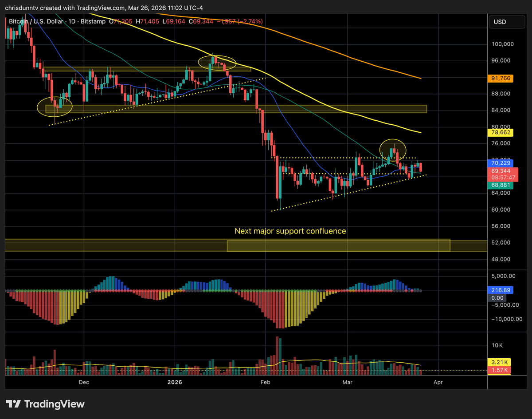532x419 pixels.
Task: Click the orange 91,766 moving average label
Action: 500,78
